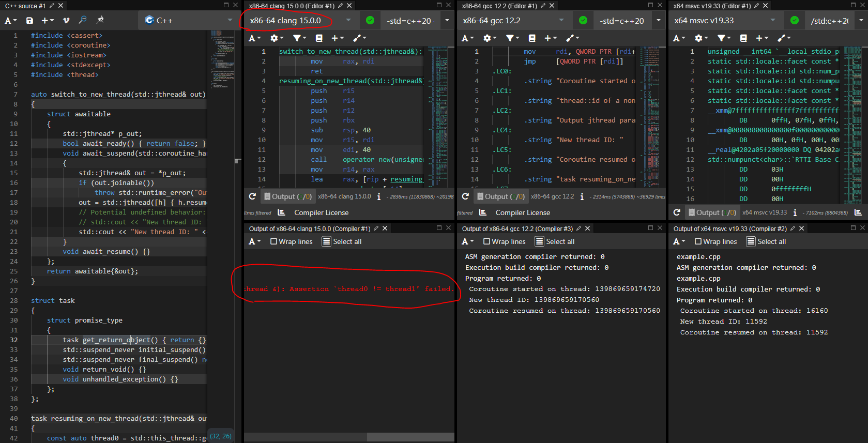Click green status check in gcc pane

pyautogui.click(x=583, y=21)
